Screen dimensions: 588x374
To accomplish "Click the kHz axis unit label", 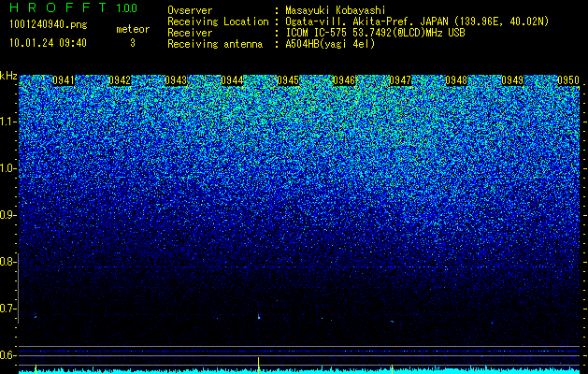I will (x=8, y=76).
